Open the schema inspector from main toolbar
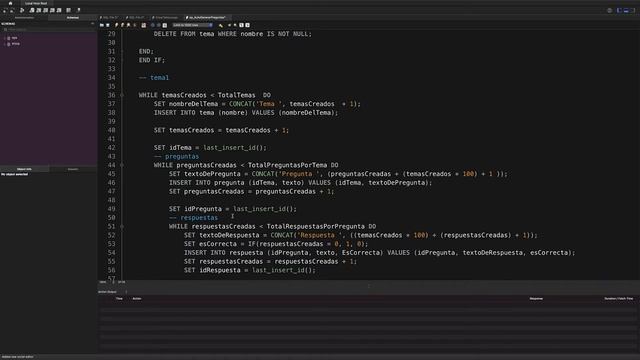Image resolution: width=640 pixels, height=360 pixels. point(22,10)
